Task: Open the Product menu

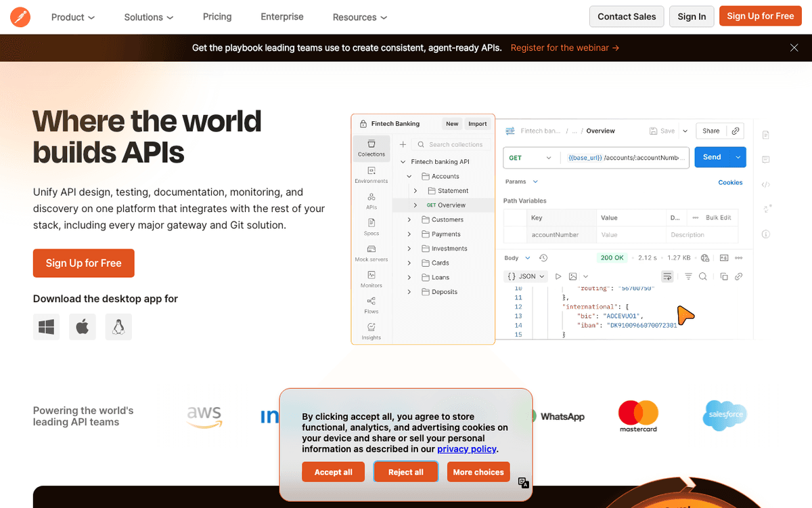Action: click(73, 17)
